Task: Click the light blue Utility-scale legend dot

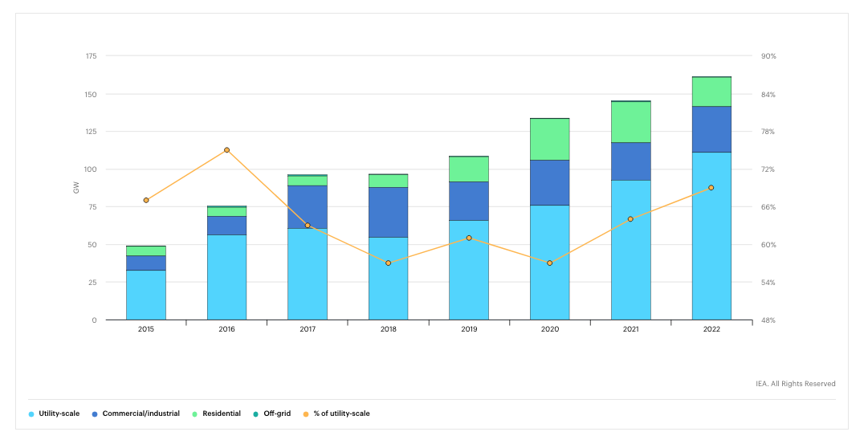Action: (31, 414)
